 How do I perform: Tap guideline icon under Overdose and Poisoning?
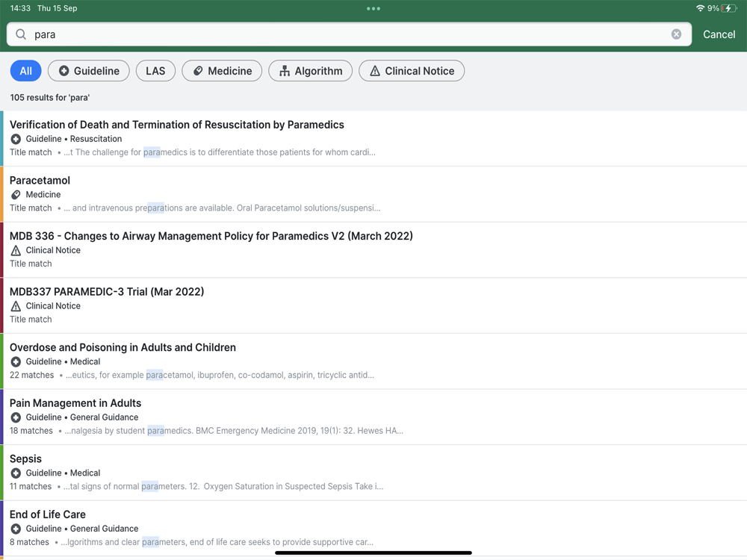pyautogui.click(x=16, y=362)
